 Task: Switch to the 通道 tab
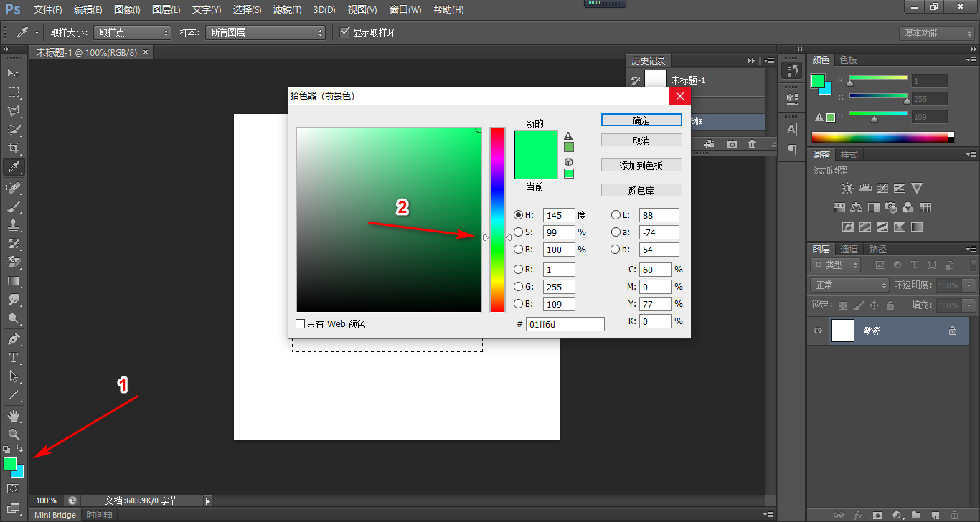pos(849,249)
